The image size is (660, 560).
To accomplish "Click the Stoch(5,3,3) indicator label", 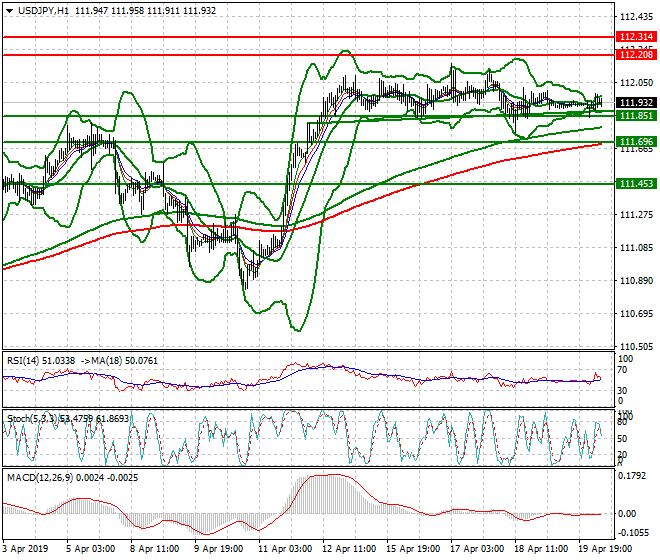I will pos(32,419).
